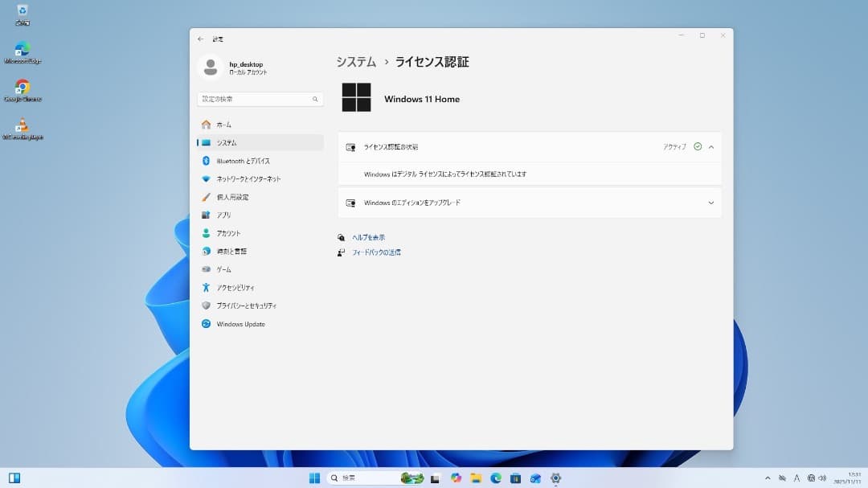This screenshot has height=488, width=868.
Task: Open Windows Update in the sidebar
Action: click(x=260, y=324)
